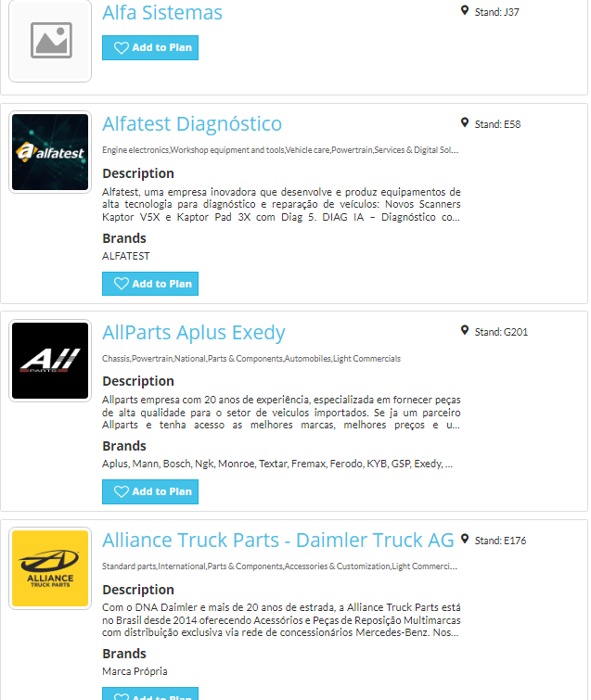Click the location pin next to Stand: J37
591x700 pixels.
pos(465,11)
